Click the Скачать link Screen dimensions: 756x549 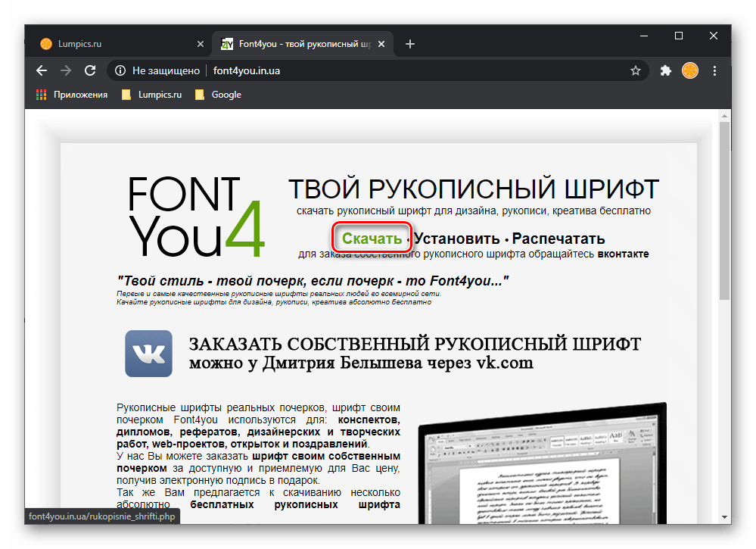(372, 239)
